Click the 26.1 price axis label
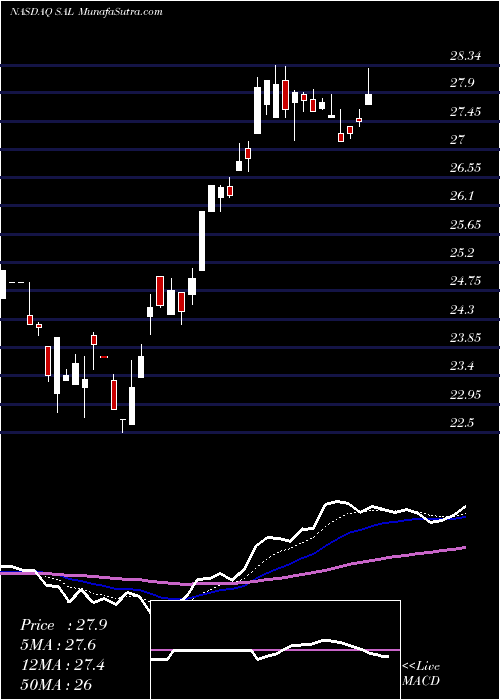This screenshot has height=700, width=500. (x=464, y=196)
